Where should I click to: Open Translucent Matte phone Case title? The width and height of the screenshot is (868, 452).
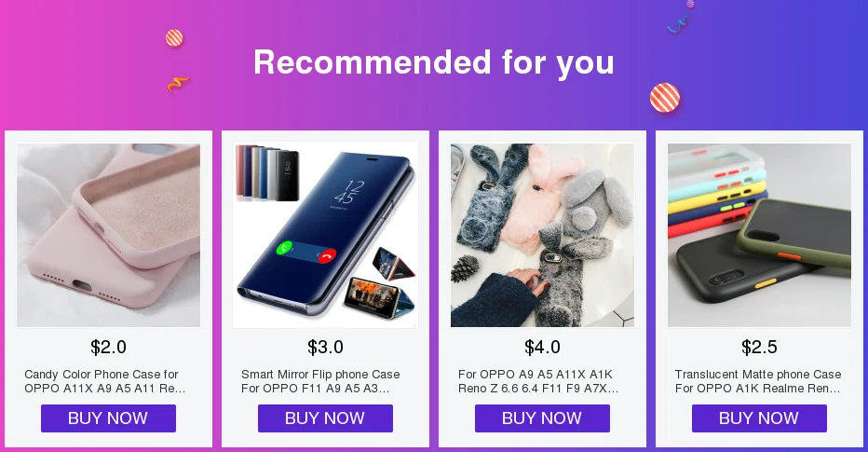pyautogui.click(x=758, y=381)
